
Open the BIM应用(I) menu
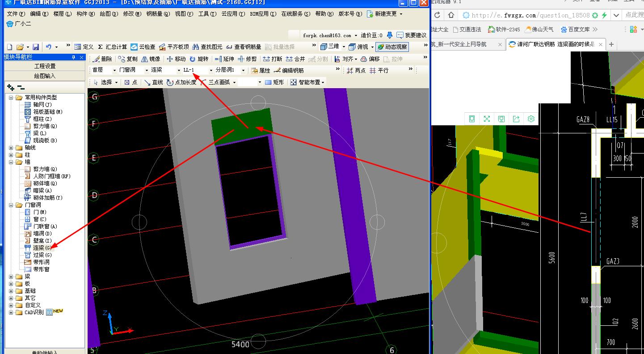click(263, 14)
